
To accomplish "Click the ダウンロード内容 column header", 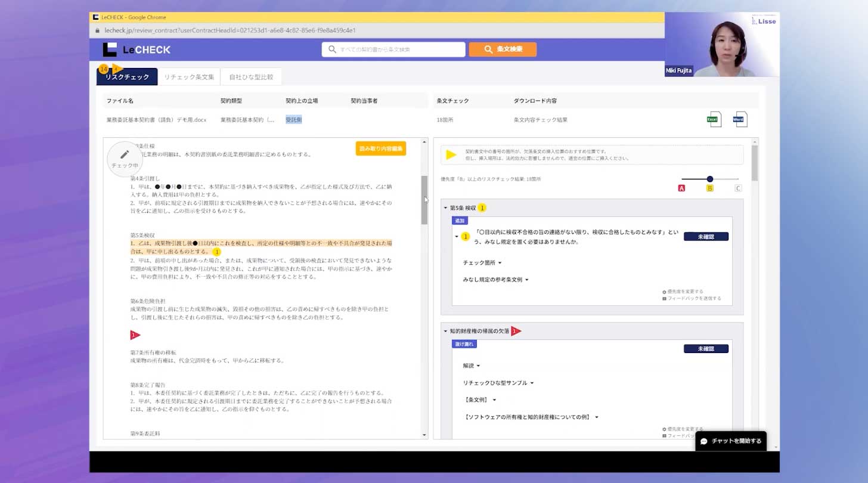I will coord(535,101).
